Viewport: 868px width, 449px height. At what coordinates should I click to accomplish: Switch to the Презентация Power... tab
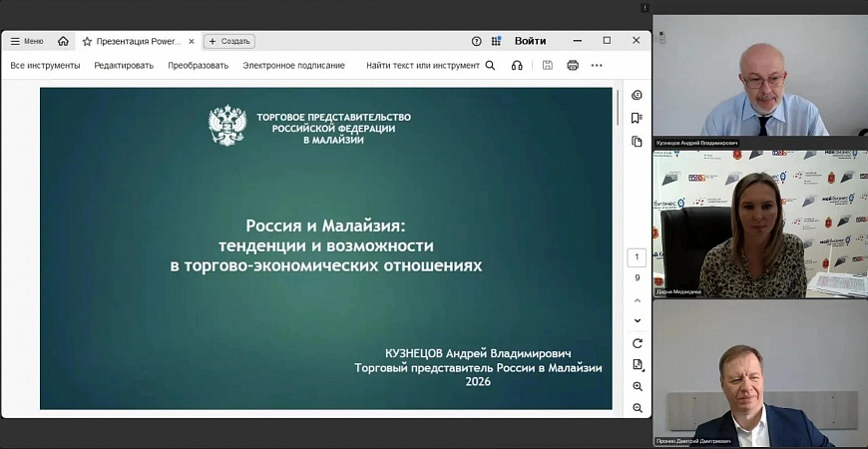pos(139,41)
